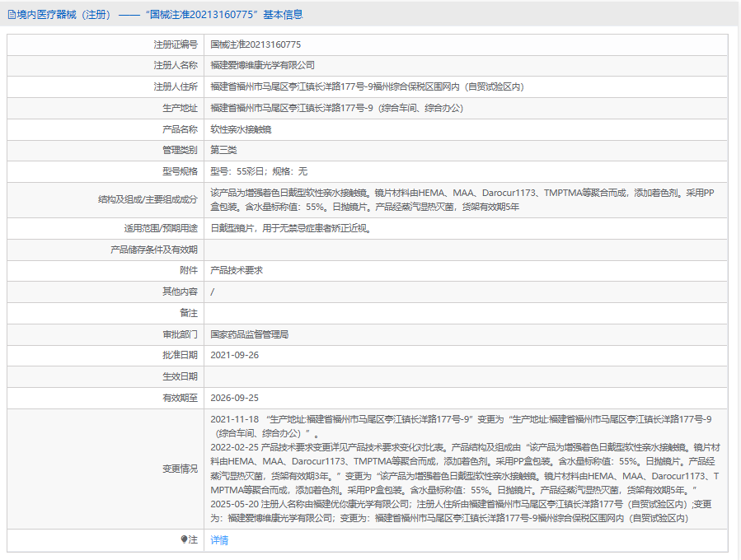Click the product name 软性亲水接触镜

click(x=241, y=129)
